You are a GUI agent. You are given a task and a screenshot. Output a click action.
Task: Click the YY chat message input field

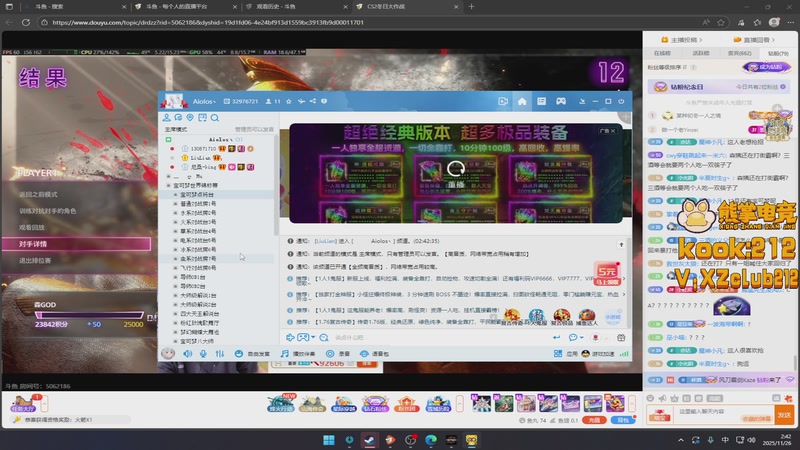(x=439, y=338)
